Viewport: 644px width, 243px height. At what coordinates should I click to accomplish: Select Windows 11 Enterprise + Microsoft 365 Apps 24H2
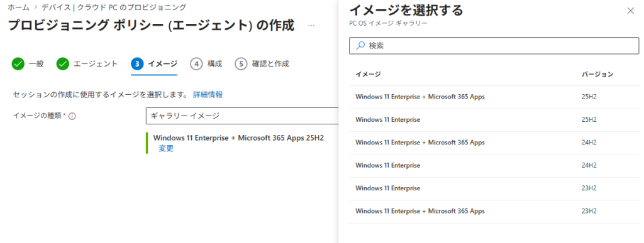point(494,143)
